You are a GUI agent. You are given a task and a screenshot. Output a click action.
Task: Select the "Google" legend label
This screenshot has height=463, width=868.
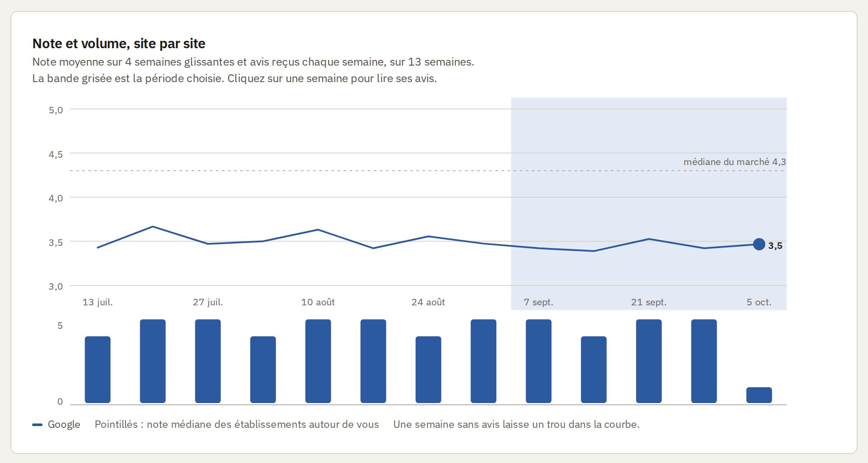coord(64,424)
